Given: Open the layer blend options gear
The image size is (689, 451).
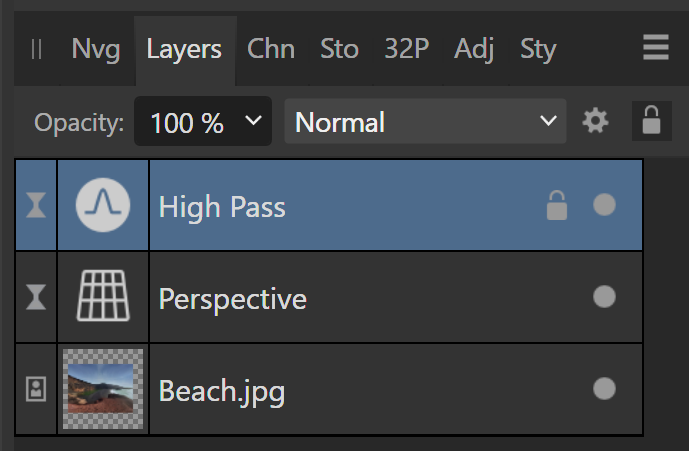Looking at the screenshot, I should click(x=596, y=122).
